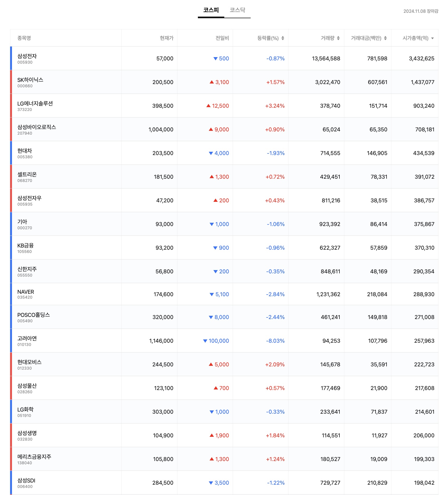Click the down-arrow change 8,000 for POSCO홀딩스

[219, 317]
